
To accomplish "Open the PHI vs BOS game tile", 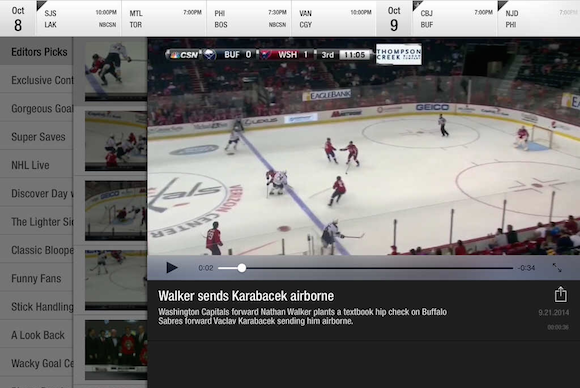I will (249, 18).
